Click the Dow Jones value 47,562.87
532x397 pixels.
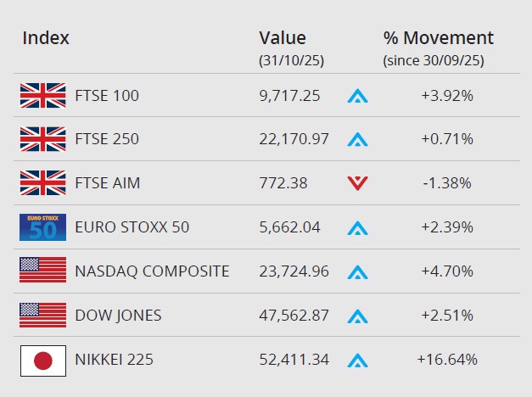click(x=294, y=316)
